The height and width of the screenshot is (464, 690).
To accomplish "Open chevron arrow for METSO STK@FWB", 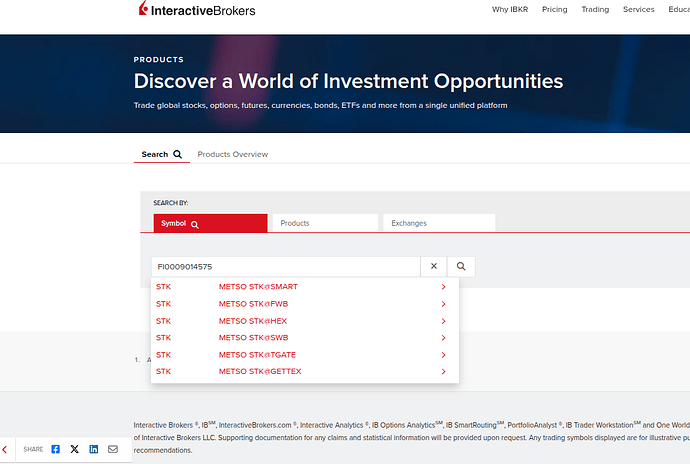I will tap(444, 304).
